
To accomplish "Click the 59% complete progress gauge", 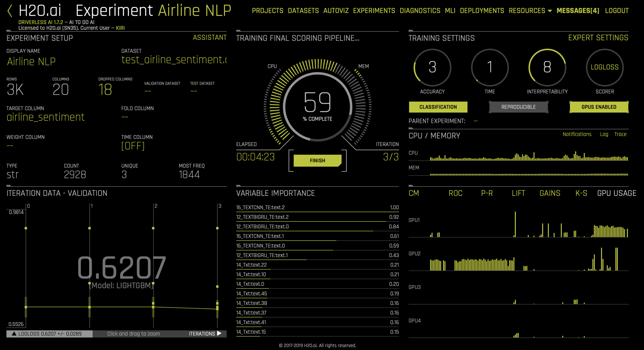I will (317, 106).
